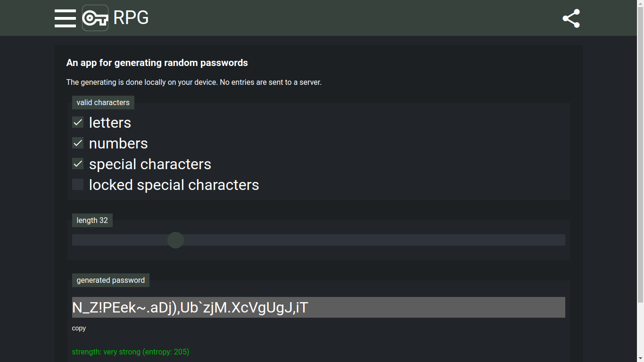
Task: Click the "locked special characters" label text
Action: (x=174, y=185)
